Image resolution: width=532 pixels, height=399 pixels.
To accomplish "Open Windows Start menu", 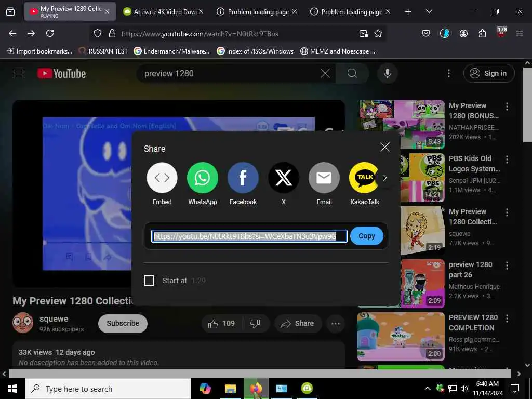I will tap(12, 389).
